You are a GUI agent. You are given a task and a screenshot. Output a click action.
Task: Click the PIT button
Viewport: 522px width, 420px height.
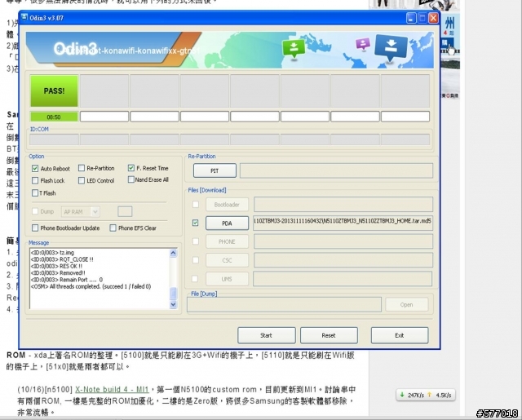pyautogui.click(x=215, y=170)
